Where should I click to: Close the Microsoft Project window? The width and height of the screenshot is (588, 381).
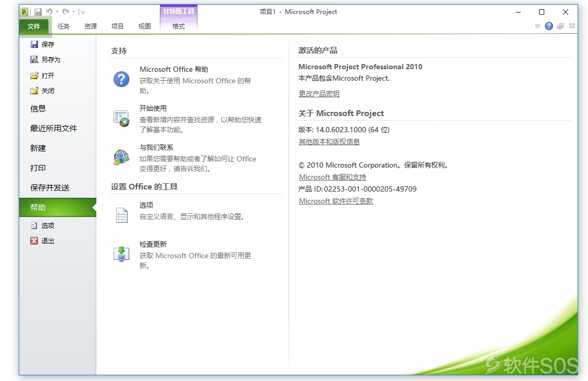[x=566, y=12]
